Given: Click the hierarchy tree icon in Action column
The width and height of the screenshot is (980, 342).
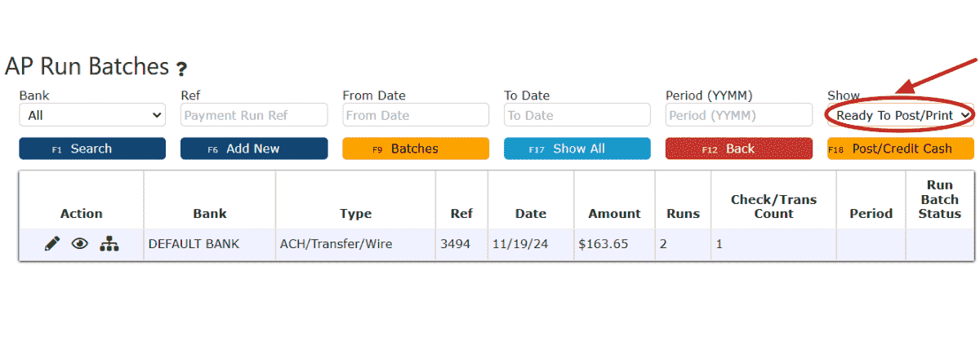Looking at the screenshot, I should (x=109, y=243).
